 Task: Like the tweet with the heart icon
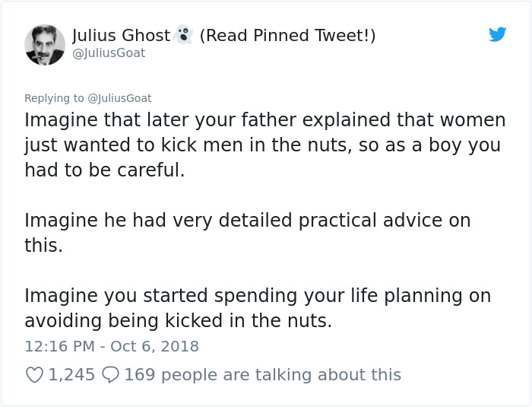34,374
